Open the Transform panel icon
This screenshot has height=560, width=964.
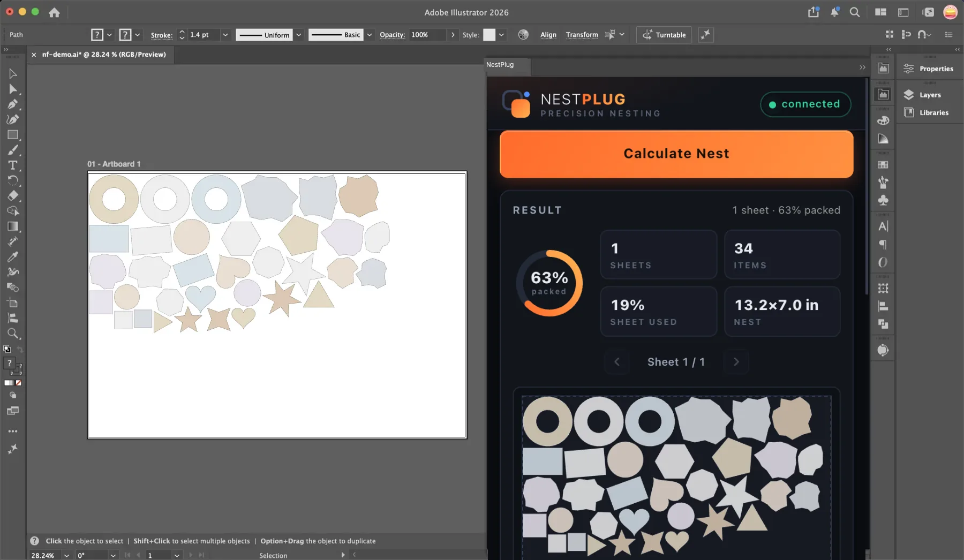coord(883,289)
